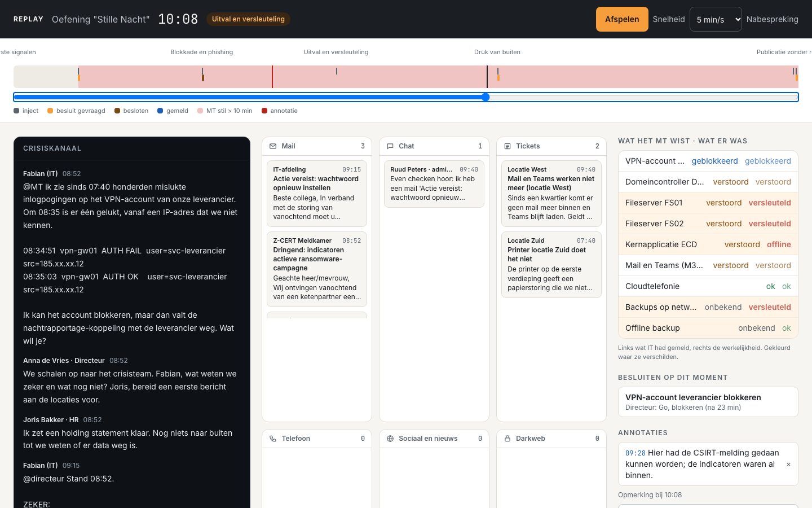Click Anna de Vries message in Crisiskanaal
Image resolution: width=812 pixels, height=508 pixels.
(x=131, y=380)
